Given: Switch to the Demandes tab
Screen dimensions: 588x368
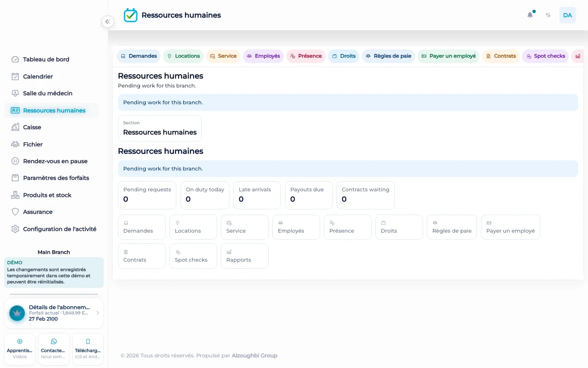Looking at the screenshot, I should click(139, 56).
